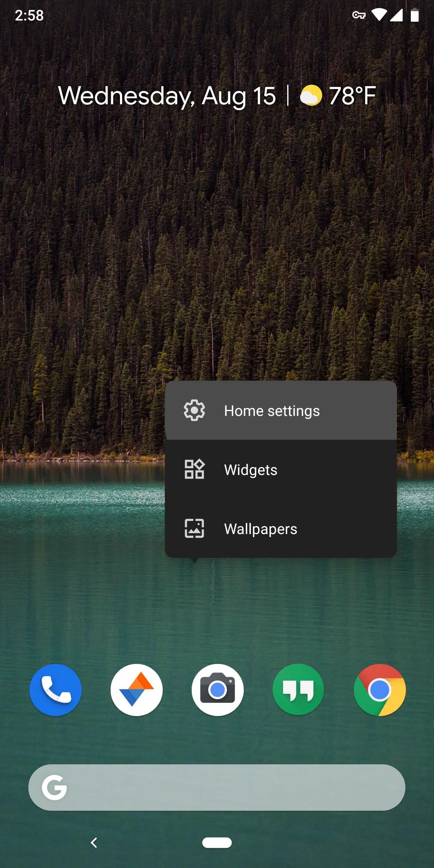Viewport: 434px width, 868px height.
Task: Tap the back navigation arrow
Action: (x=94, y=843)
